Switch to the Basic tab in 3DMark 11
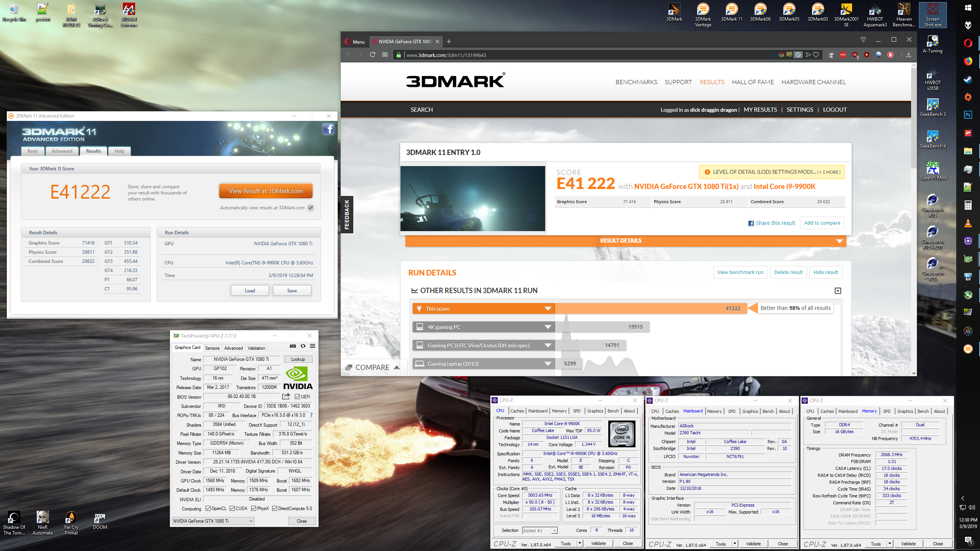Image resolution: width=980 pixels, height=551 pixels. (x=33, y=151)
